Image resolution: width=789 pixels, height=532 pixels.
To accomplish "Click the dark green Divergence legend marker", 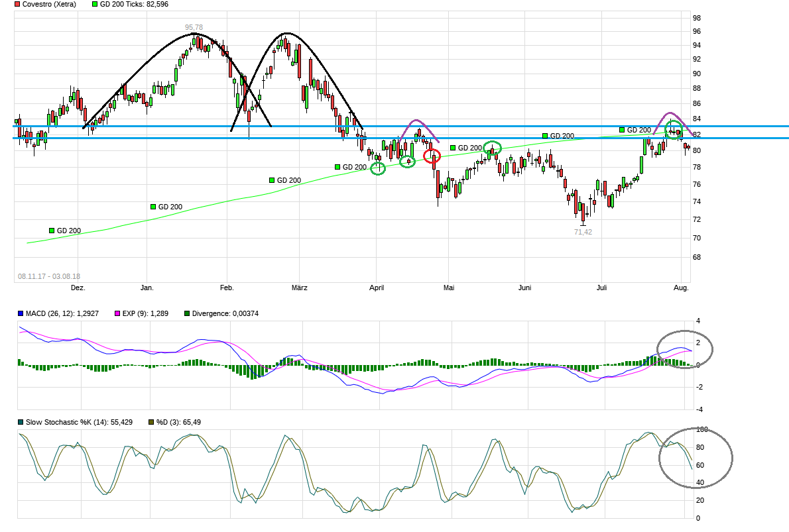I will [188, 313].
